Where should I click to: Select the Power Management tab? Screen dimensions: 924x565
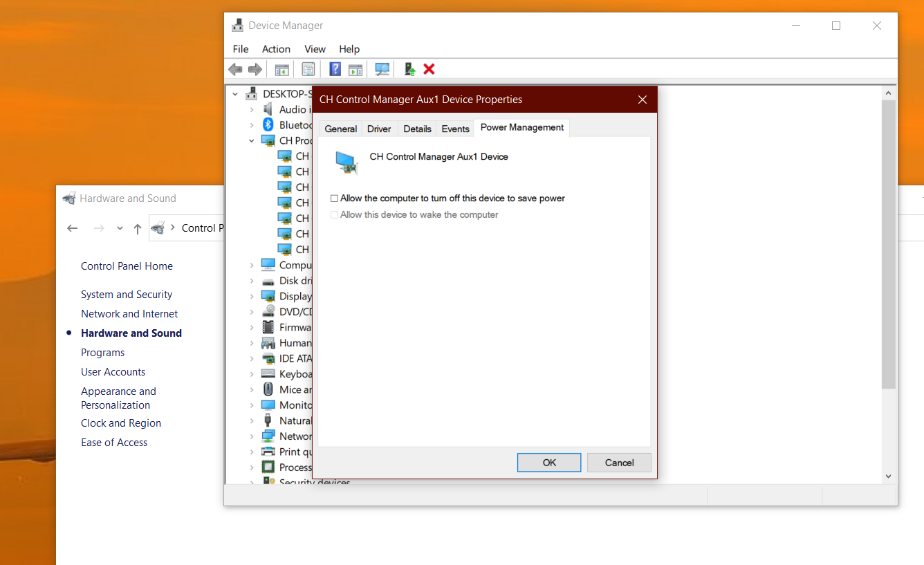pyautogui.click(x=522, y=127)
